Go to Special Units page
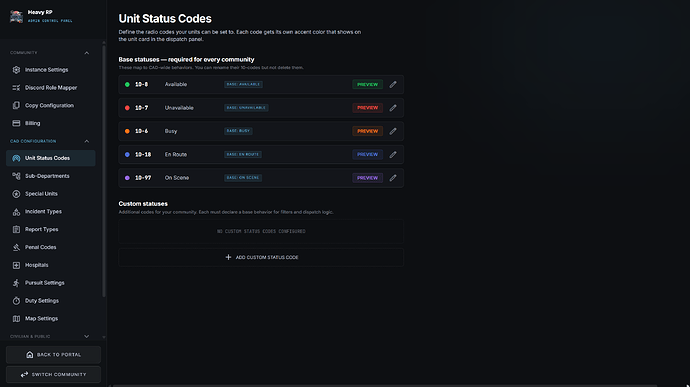 coord(51,194)
